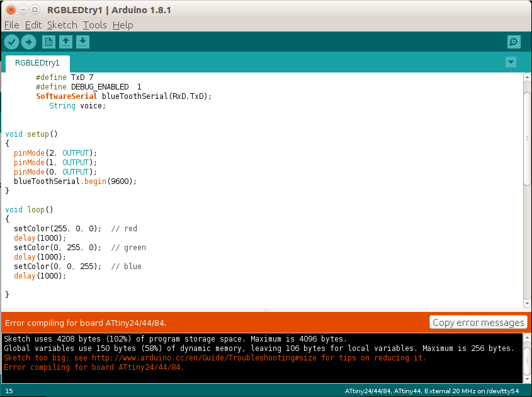Click the 'pinMode(0, OUTPUT);' line
The image size is (532, 397).
(55, 172)
